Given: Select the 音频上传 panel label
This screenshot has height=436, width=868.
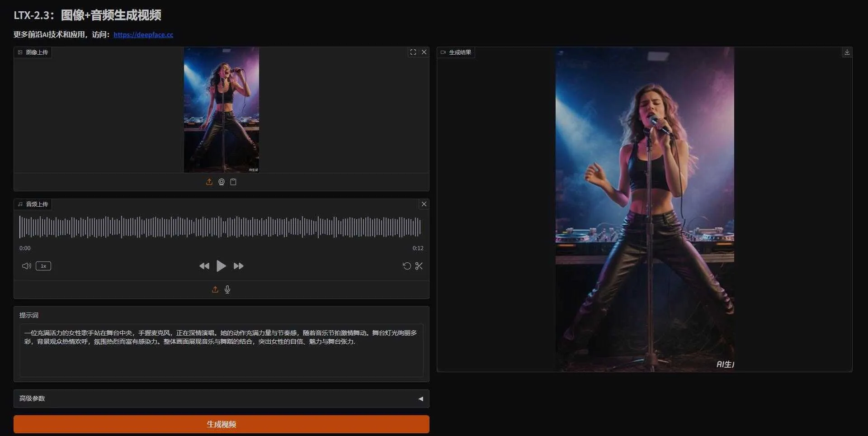Looking at the screenshot, I should 33,204.
